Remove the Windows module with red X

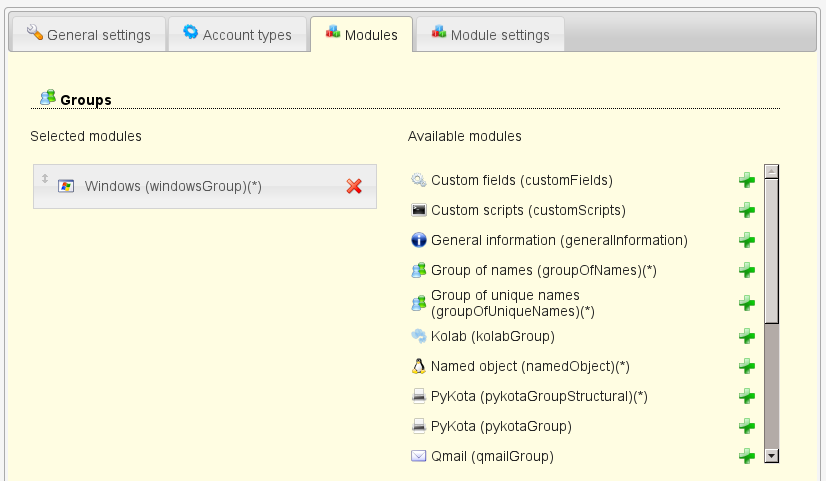point(353,186)
